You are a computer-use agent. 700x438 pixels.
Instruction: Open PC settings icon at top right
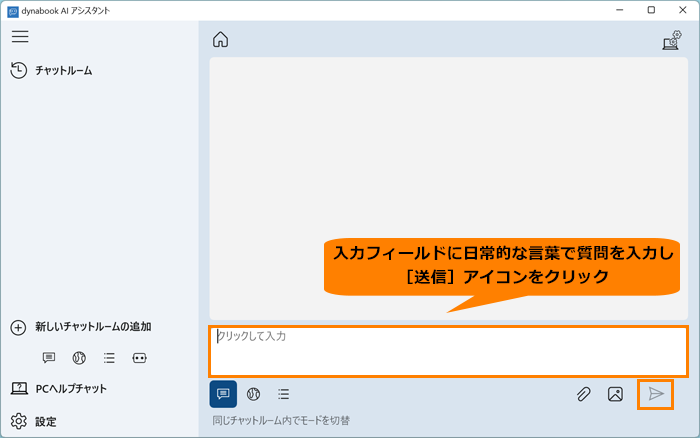click(x=672, y=40)
